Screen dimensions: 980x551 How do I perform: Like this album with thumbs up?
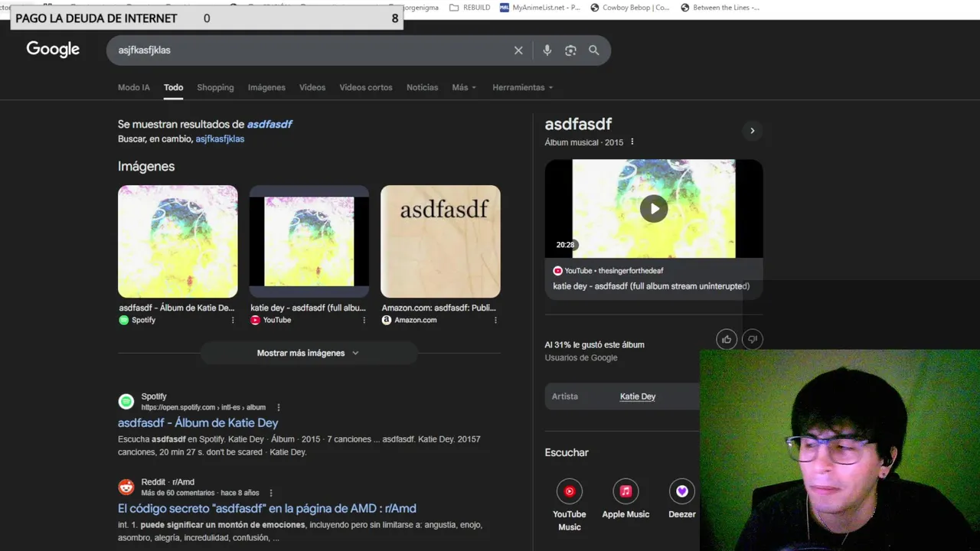point(727,339)
